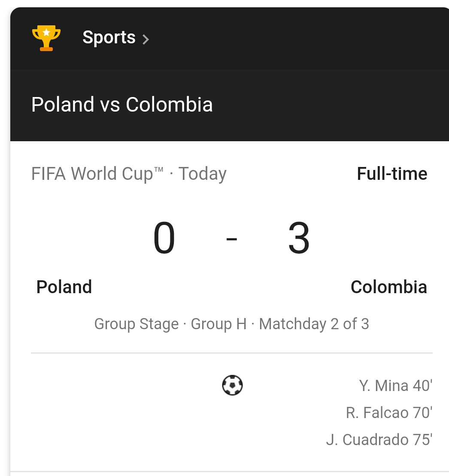The image size is (449, 476).
Task: Click Matchday 2 of 3 text
Action: (314, 324)
